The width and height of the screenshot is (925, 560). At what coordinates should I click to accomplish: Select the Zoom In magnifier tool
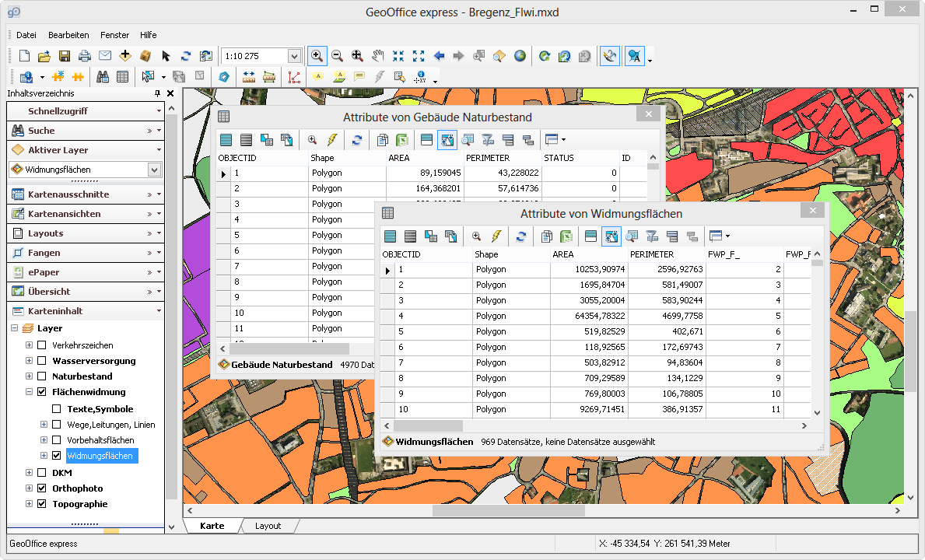coord(317,56)
